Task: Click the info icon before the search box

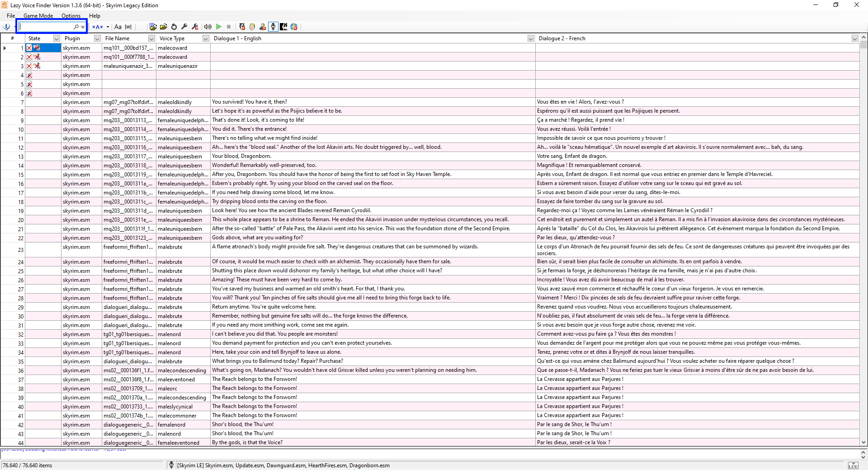Action: pyautogui.click(x=6, y=27)
